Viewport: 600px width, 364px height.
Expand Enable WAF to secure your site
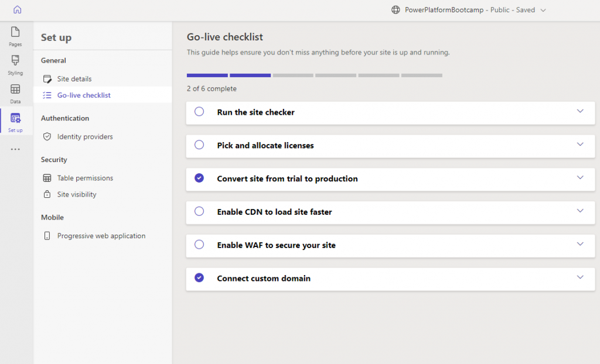point(580,244)
